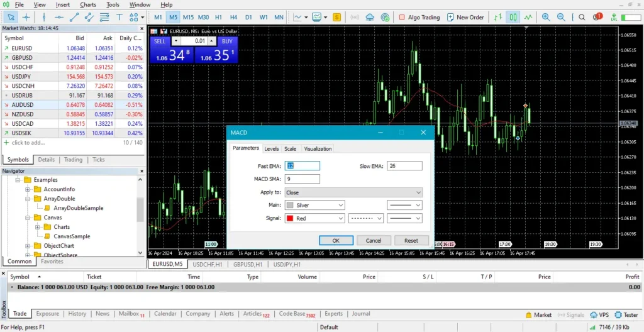Switch chart to M1 timeframe
This screenshot has height=332, width=644.
(158, 17)
